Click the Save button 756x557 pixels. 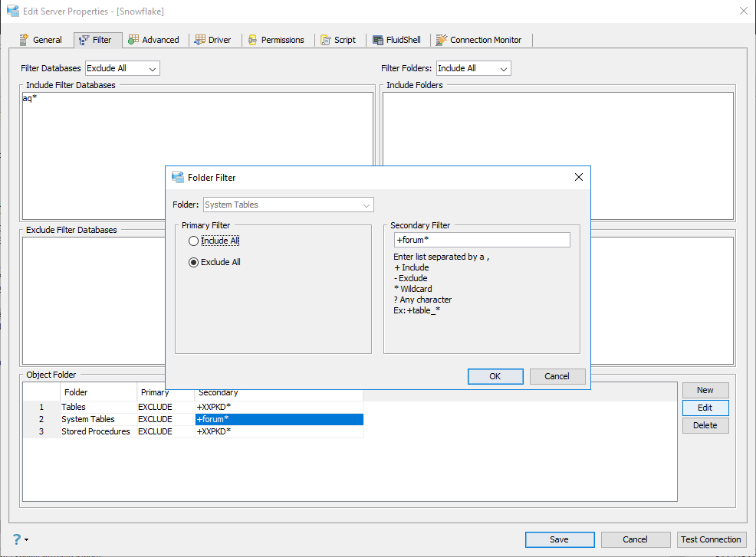pos(559,539)
